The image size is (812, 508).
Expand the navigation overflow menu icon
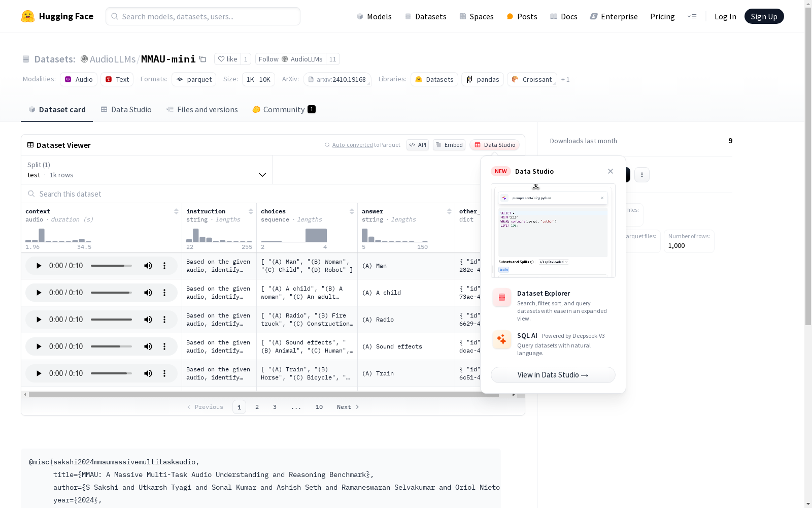(692, 16)
